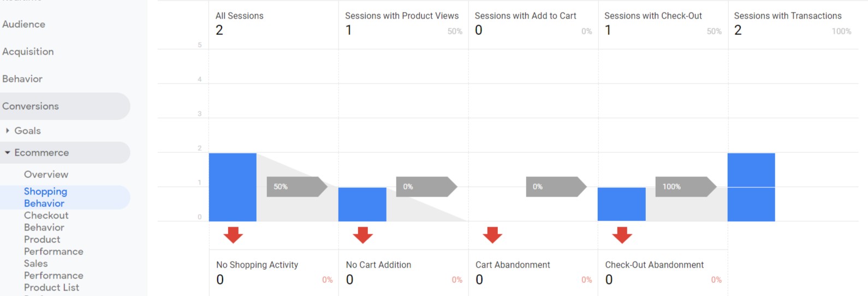Collapse the Ecommerce section
868x296 pixels.
tap(8, 153)
